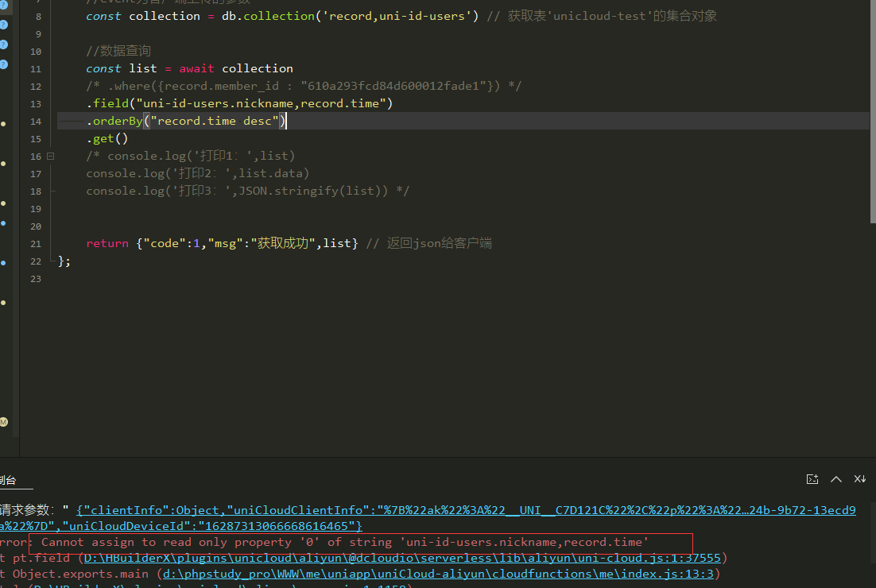Image resolution: width=876 pixels, height=588 pixels.
Task: Click line number 14 in the gutter
Action: (x=36, y=121)
